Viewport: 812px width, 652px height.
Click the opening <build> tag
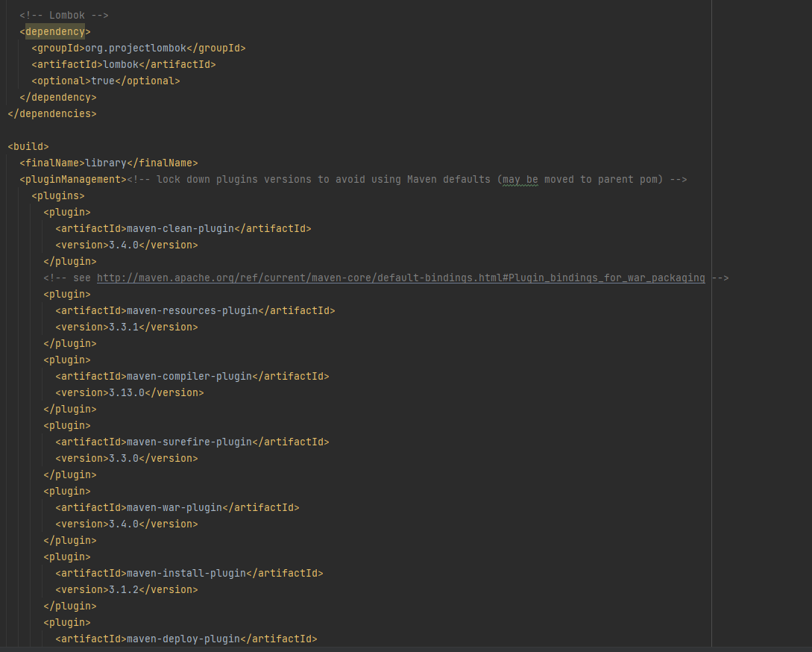pyautogui.click(x=28, y=147)
